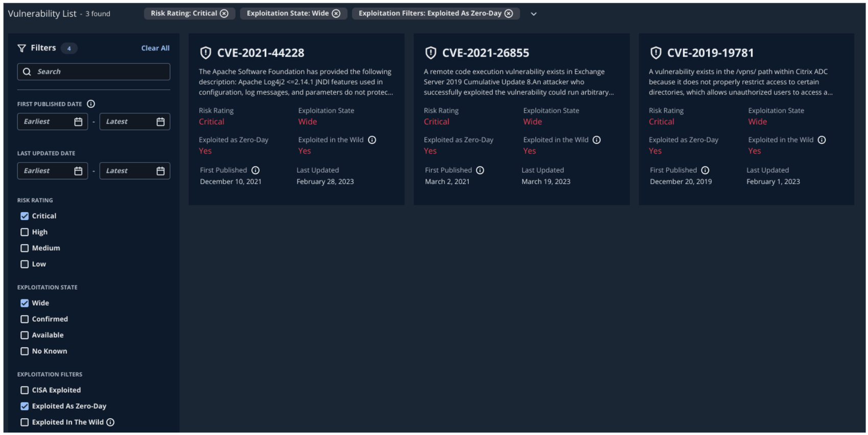Click the March 19, 2023 updated date
The width and height of the screenshot is (868, 435).
[546, 182]
